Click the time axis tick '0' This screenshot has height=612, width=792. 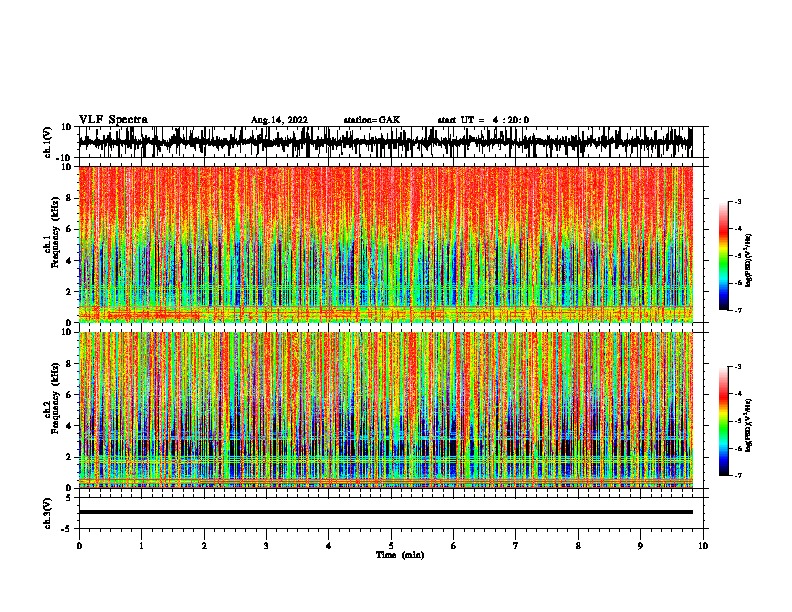[79, 546]
